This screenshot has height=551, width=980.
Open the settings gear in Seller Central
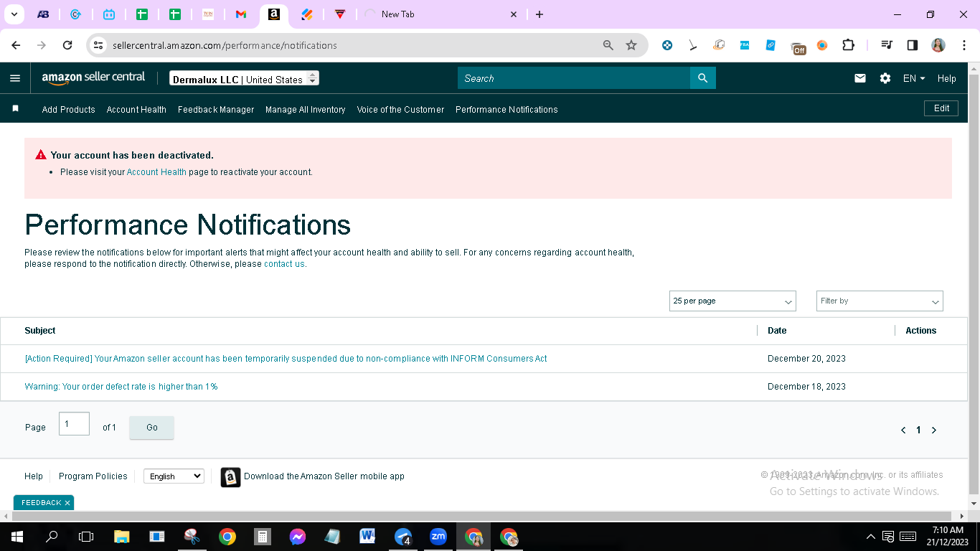(885, 78)
